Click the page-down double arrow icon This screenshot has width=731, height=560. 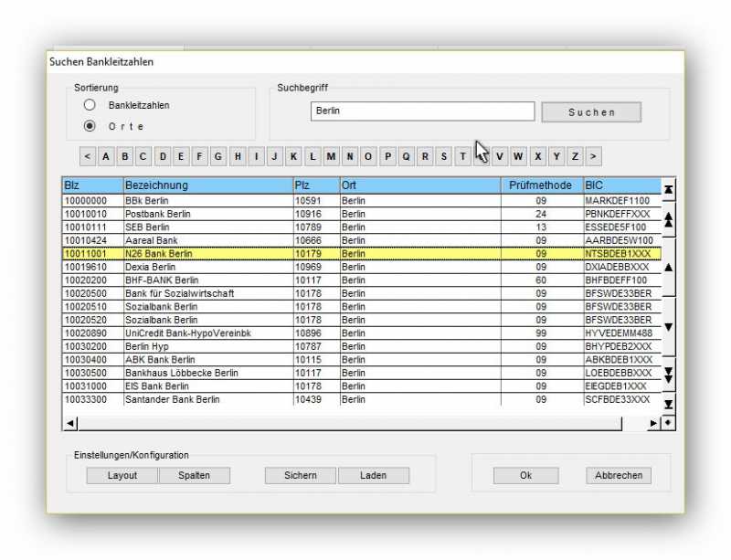668,375
